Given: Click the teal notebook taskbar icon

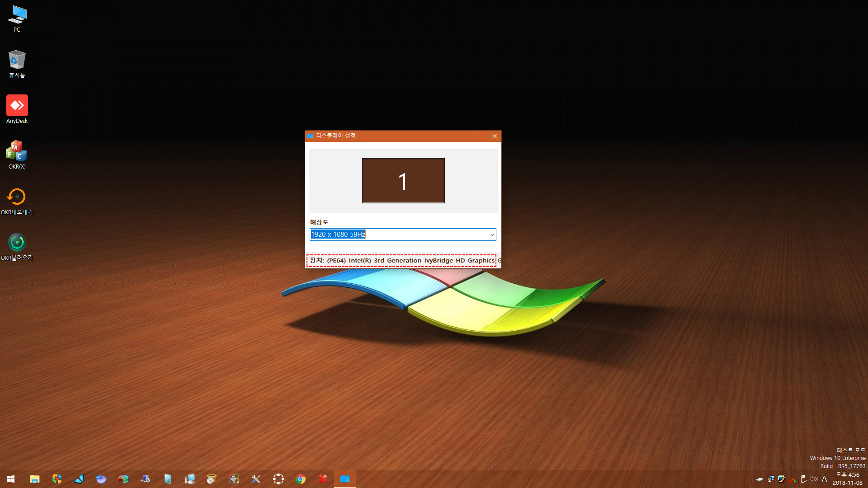Looking at the screenshot, I should click(167, 479).
